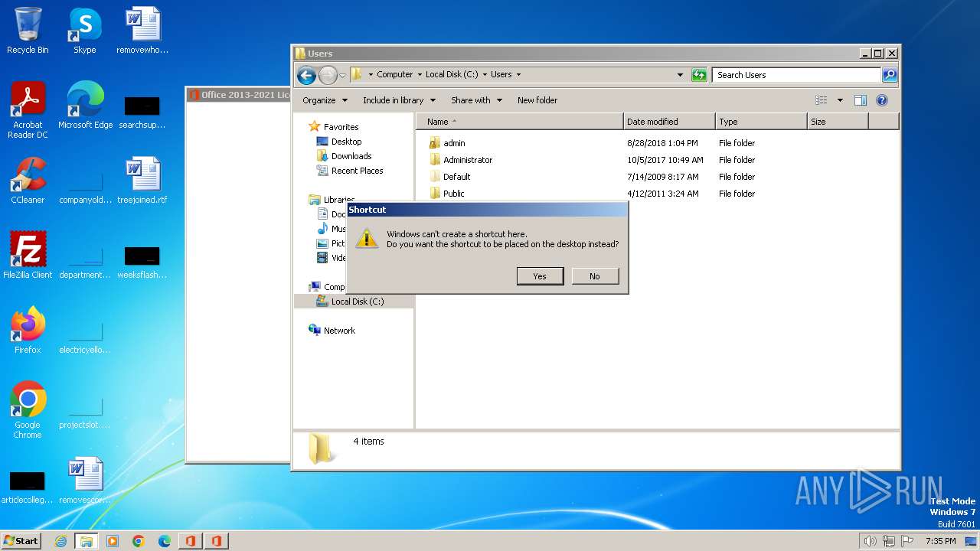The image size is (980, 551).
Task: Open the Share with menu
Action: pyautogui.click(x=476, y=100)
